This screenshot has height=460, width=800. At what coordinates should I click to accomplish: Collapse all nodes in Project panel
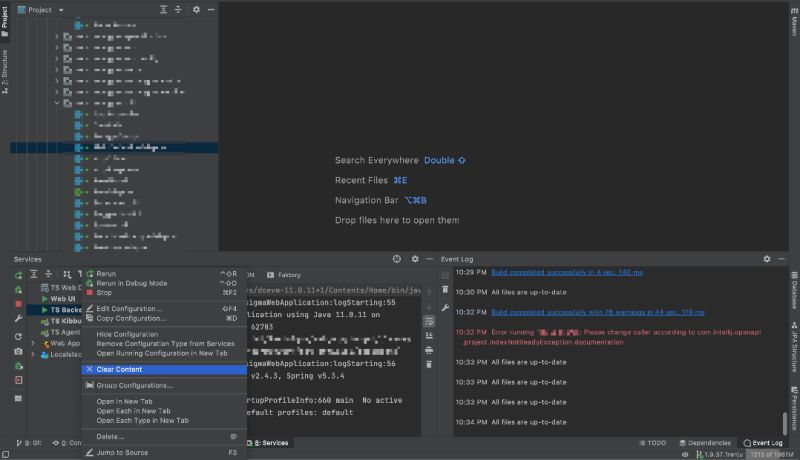(x=178, y=10)
